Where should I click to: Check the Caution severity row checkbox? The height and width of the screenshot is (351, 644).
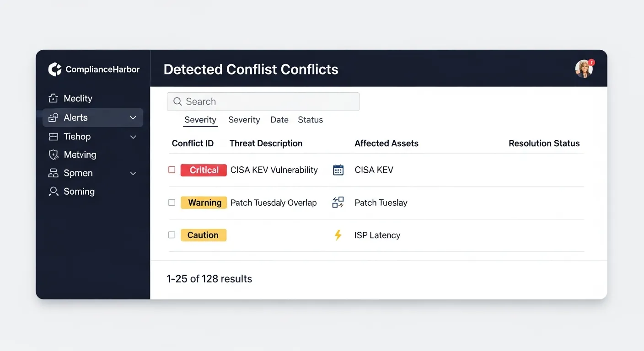172,234
